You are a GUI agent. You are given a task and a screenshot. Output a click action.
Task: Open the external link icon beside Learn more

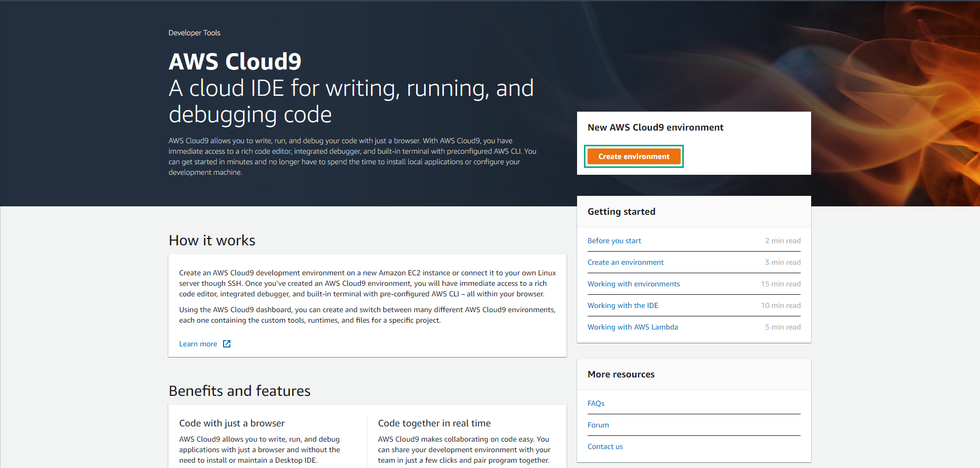pyautogui.click(x=227, y=344)
